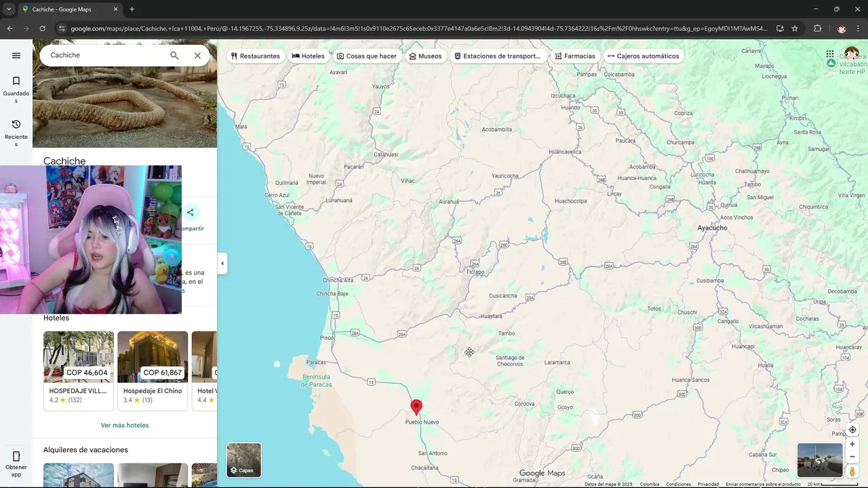Viewport: 868px width, 488px height.
Task: Click Enviar comentarios sobre el producto
Action: (763, 484)
